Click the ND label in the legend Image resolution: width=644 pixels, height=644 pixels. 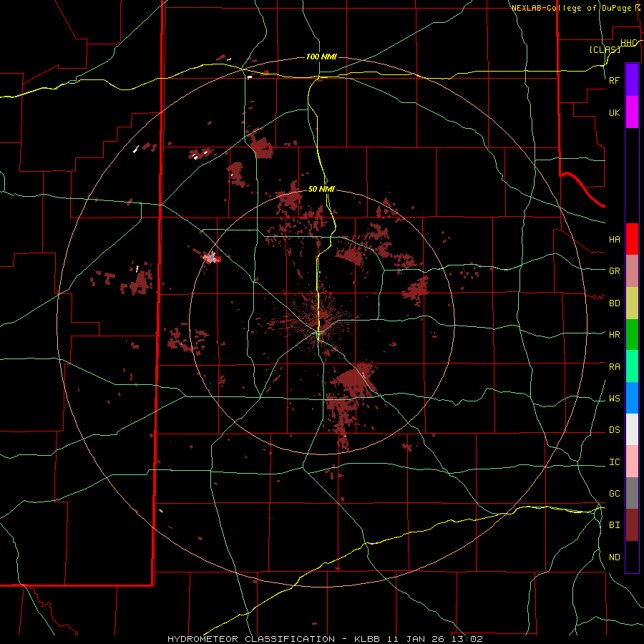615,557
